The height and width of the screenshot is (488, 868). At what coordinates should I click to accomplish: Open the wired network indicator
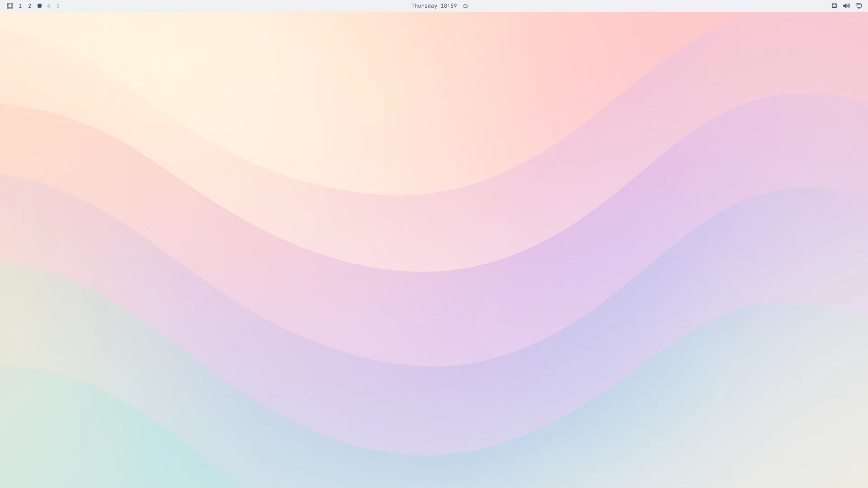point(834,6)
